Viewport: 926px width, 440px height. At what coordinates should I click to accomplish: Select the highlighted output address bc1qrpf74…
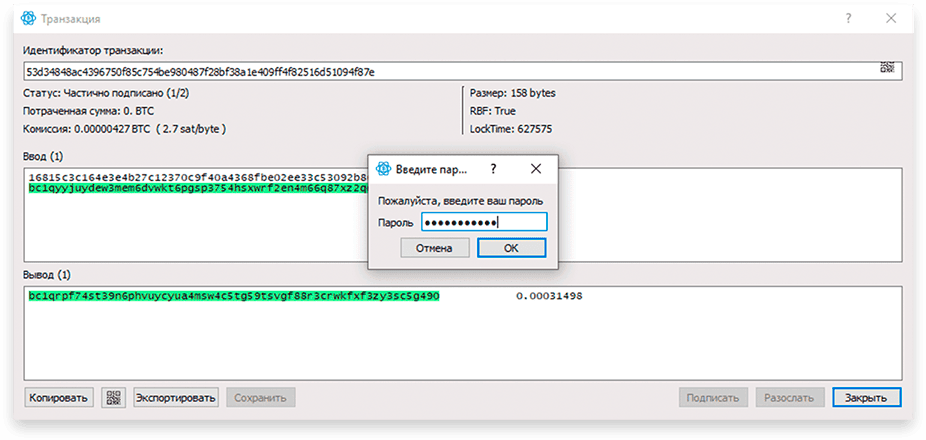click(x=234, y=296)
